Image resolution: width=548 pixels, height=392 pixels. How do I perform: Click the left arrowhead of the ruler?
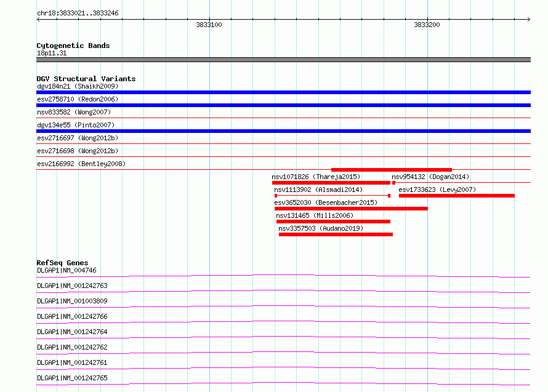38,19
